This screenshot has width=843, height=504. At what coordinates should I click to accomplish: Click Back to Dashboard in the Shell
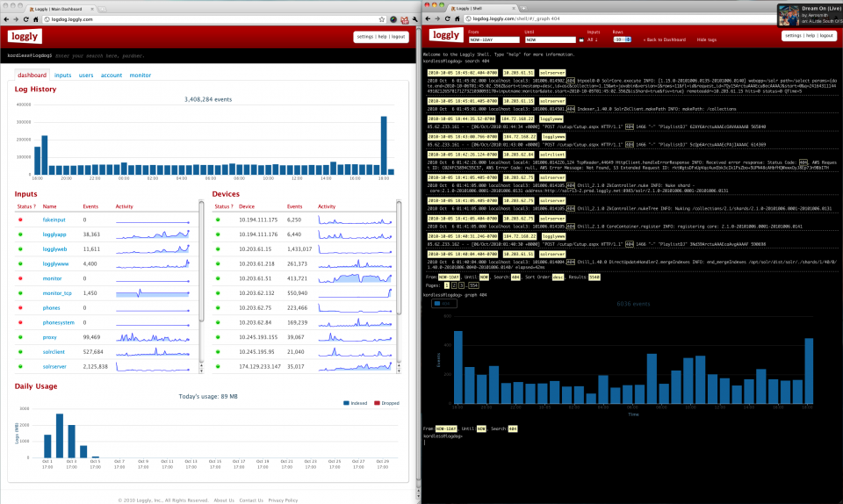[x=665, y=40]
